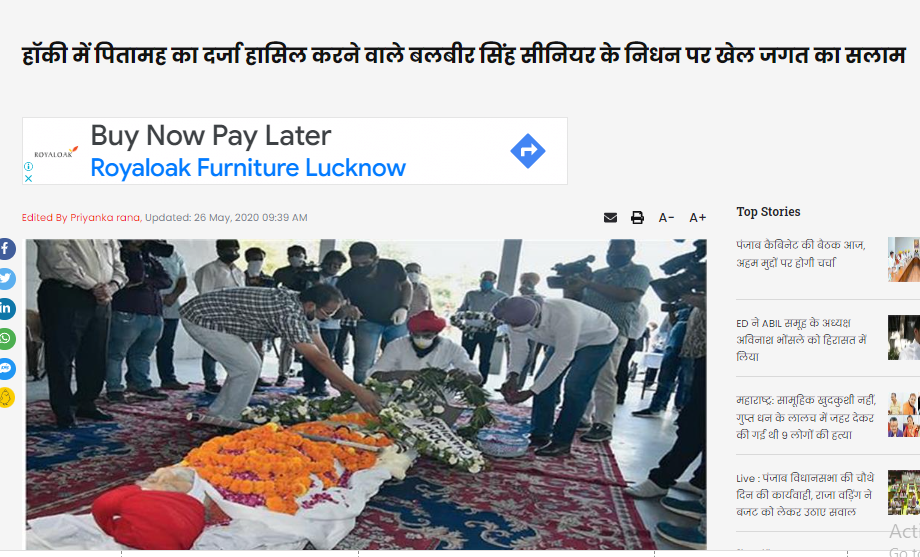Viewport: 920px width, 557px height.
Task: Share article on LinkedIn icon
Action: point(6,309)
